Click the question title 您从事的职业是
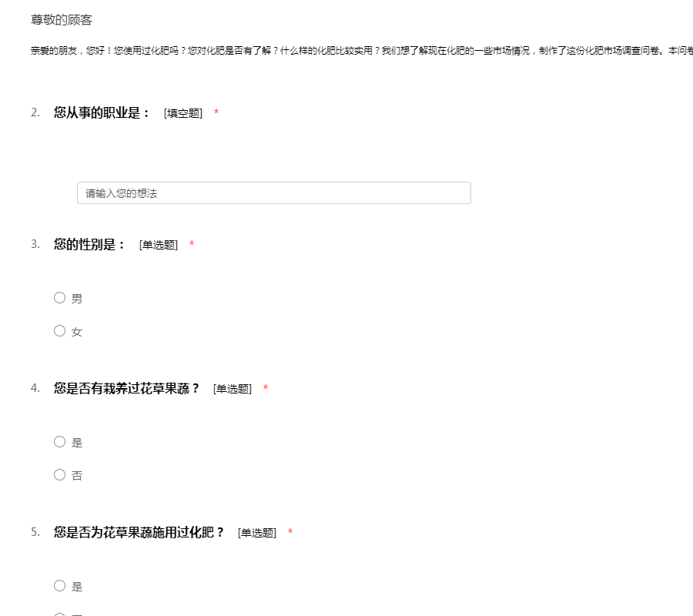The image size is (693, 616). [102, 113]
